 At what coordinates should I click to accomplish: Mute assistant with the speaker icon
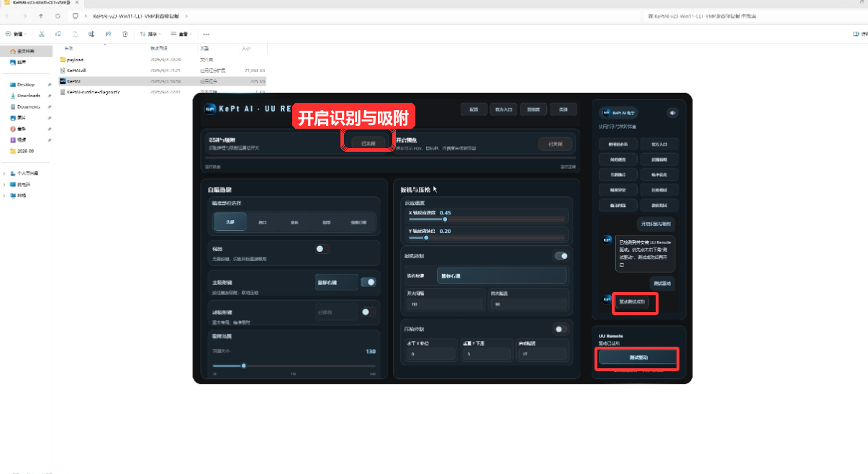pos(673,113)
